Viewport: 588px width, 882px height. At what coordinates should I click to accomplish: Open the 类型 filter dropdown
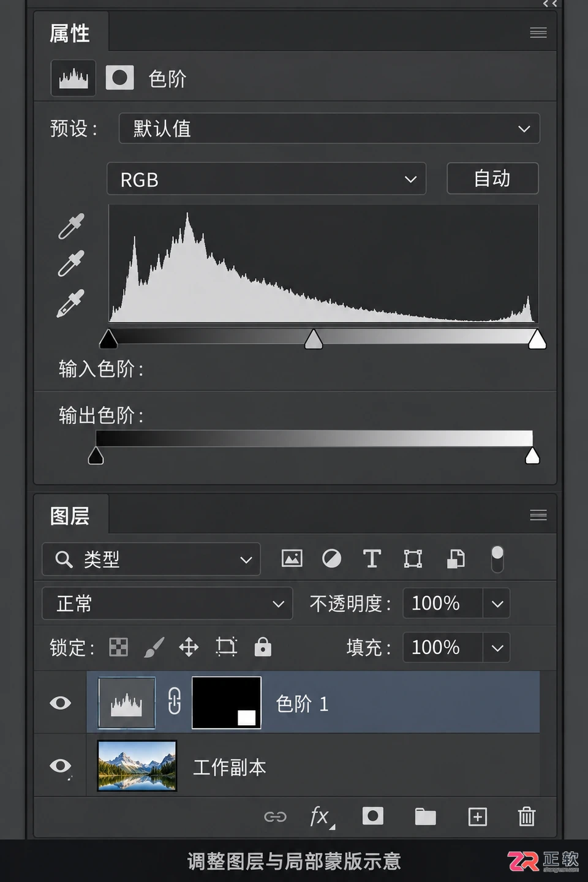[151, 559]
